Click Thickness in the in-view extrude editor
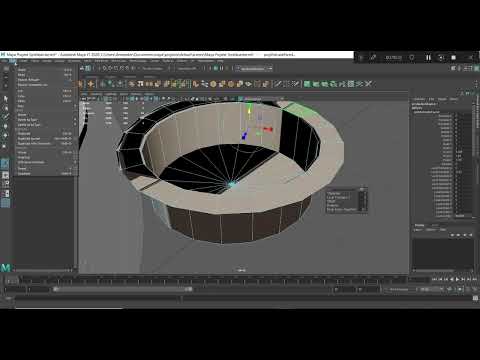 click(334, 193)
